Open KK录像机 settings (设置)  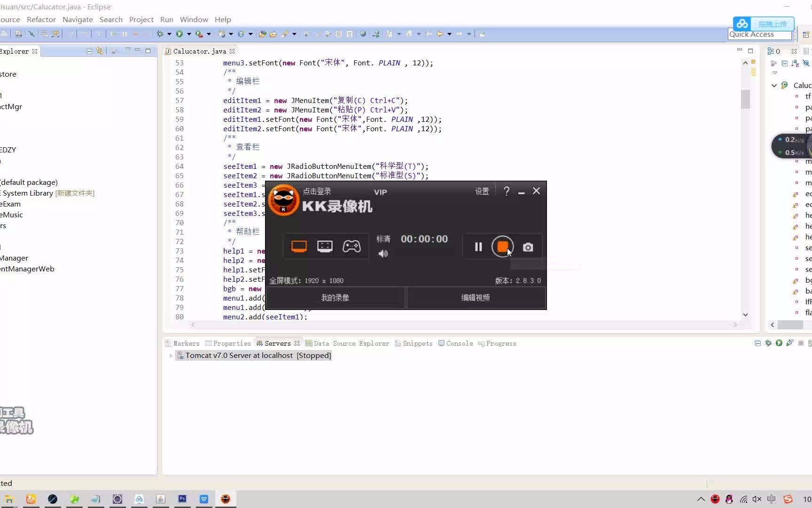(482, 191)
